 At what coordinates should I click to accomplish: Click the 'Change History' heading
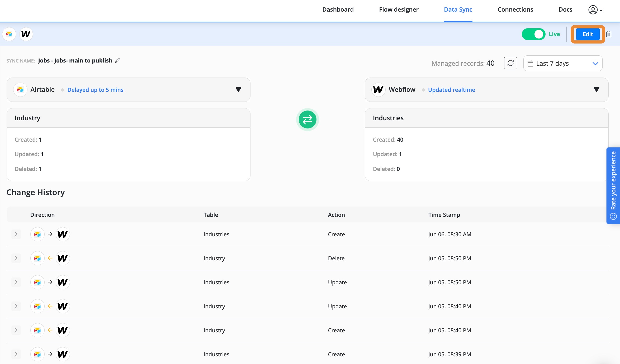[x=36, y=192]
